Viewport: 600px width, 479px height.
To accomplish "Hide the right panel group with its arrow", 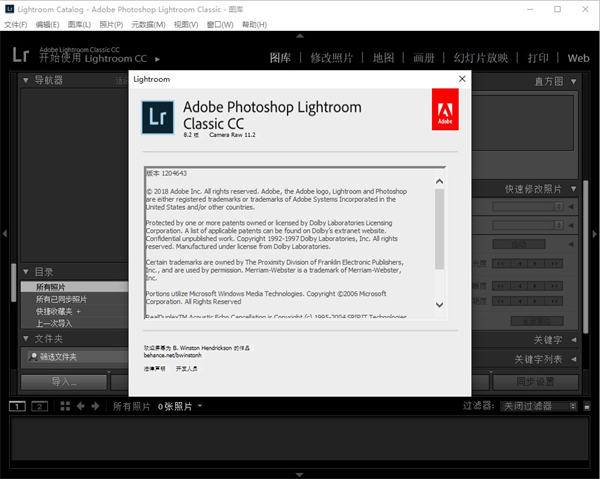I will 595,234.
